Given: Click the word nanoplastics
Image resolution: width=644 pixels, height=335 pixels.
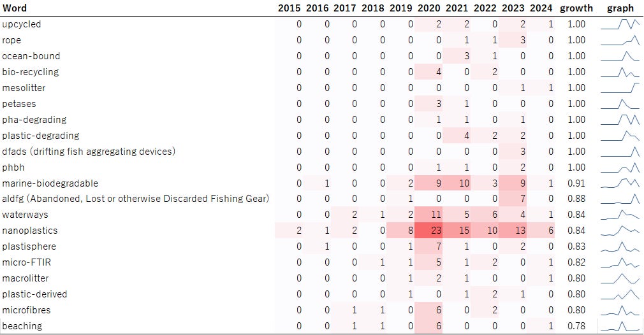Looking at the screenshot, I should pyautogui.click(x=29, y=231).
